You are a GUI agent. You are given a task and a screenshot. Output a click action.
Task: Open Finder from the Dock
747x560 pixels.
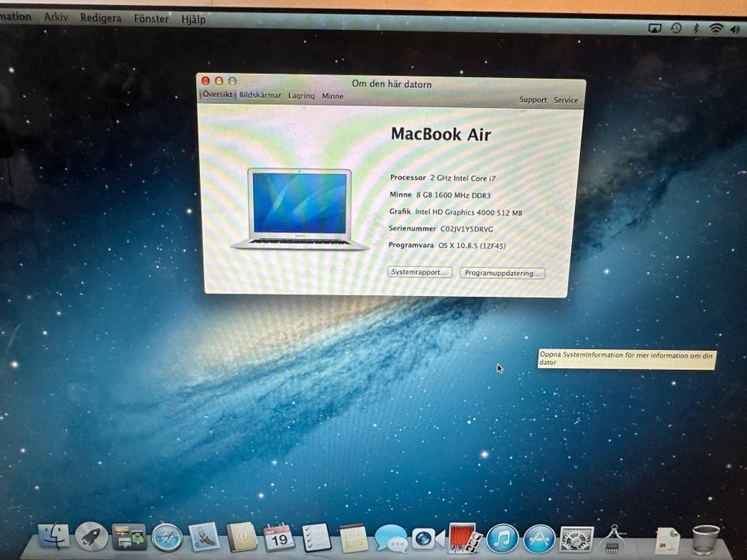(55, 537)
